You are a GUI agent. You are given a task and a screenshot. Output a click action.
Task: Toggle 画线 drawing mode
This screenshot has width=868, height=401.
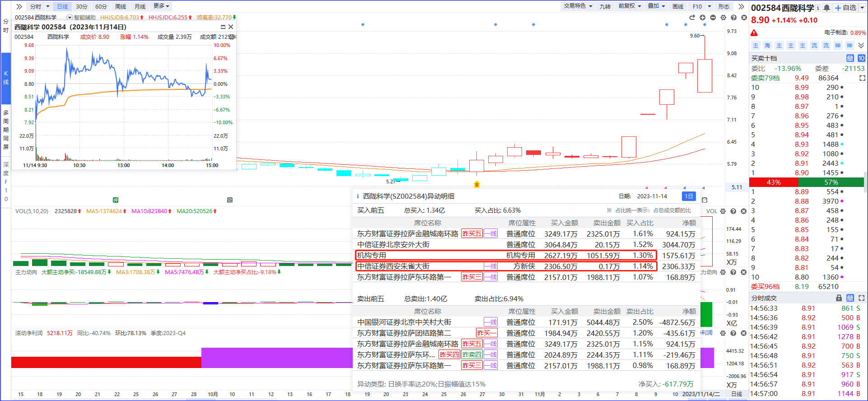tap(678, 6)
